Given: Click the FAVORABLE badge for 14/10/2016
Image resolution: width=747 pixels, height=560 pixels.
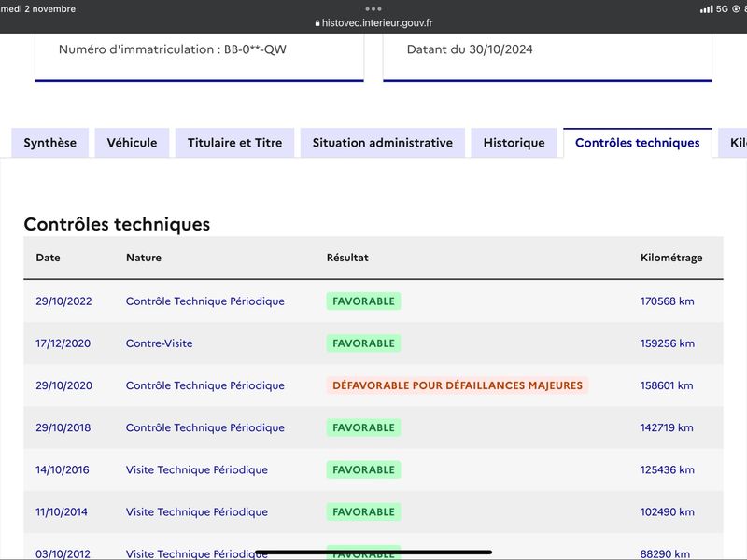Looking at the screenshot, I should (x=363, y=470).
